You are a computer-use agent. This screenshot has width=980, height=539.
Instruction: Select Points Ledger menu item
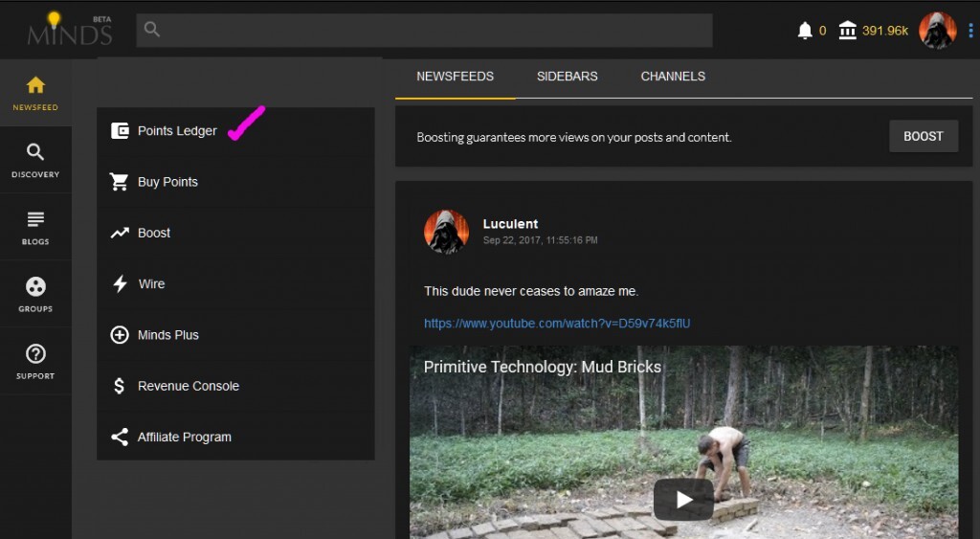point(177,131)
